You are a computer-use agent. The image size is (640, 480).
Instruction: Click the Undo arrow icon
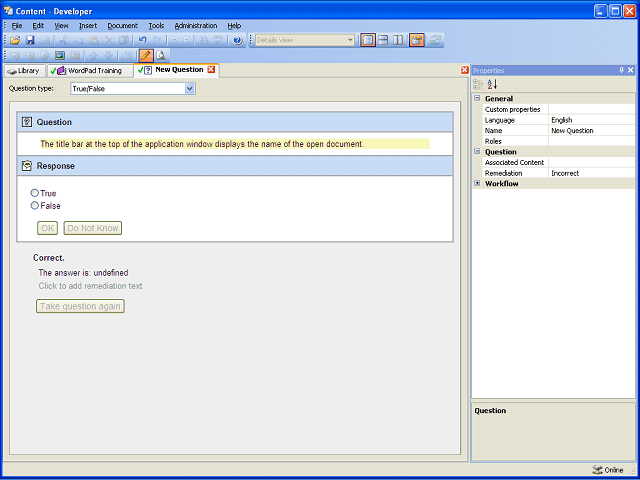142,40
